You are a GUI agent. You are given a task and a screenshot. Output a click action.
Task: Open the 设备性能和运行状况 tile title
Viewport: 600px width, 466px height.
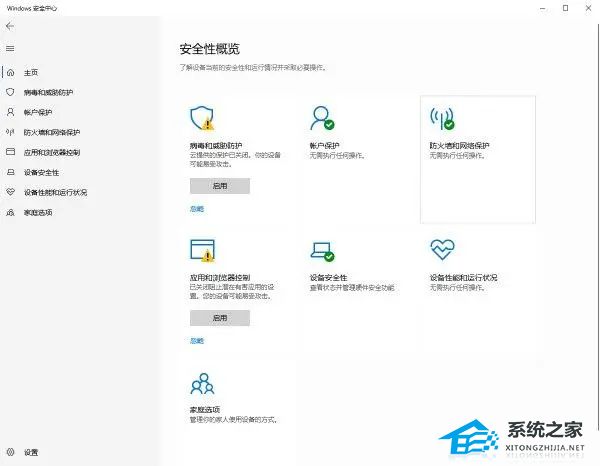(x=463, y=278)
